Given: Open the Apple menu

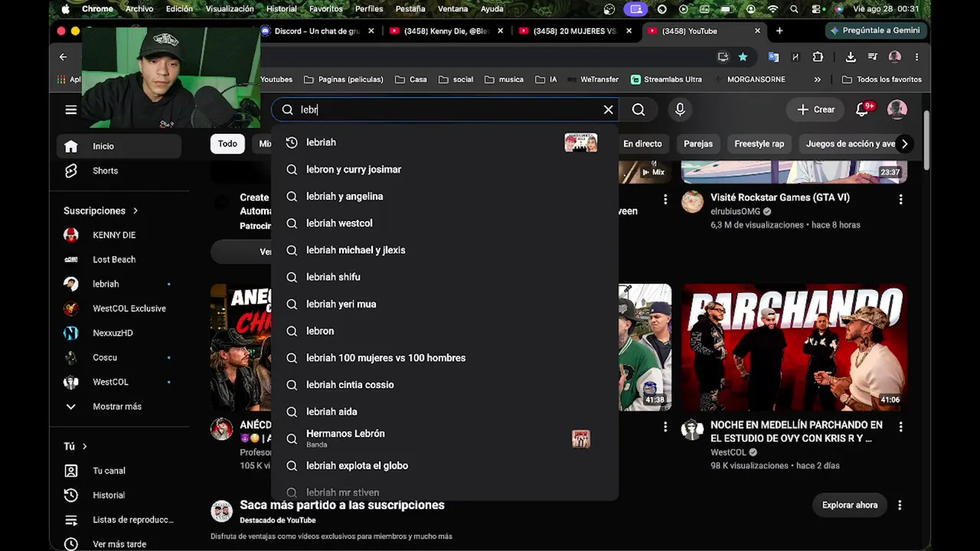Looking at the screenshot, I should point(65,9).
